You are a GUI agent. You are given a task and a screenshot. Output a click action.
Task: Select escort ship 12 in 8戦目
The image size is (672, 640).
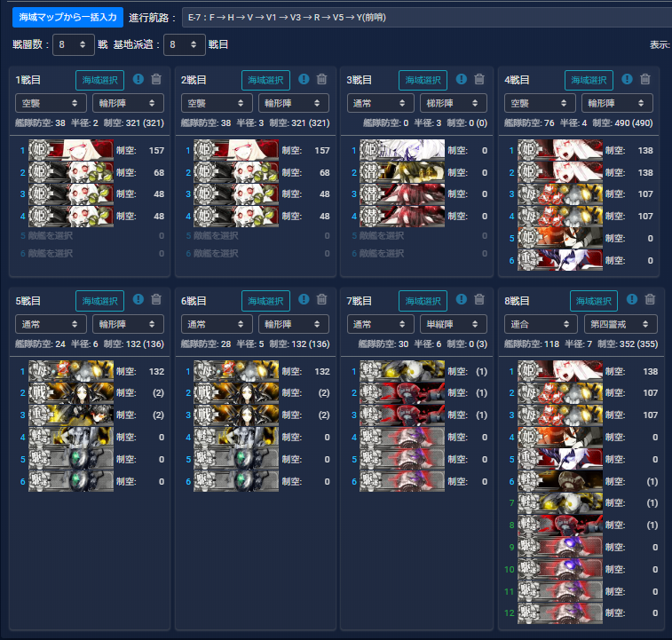[560, 613]
